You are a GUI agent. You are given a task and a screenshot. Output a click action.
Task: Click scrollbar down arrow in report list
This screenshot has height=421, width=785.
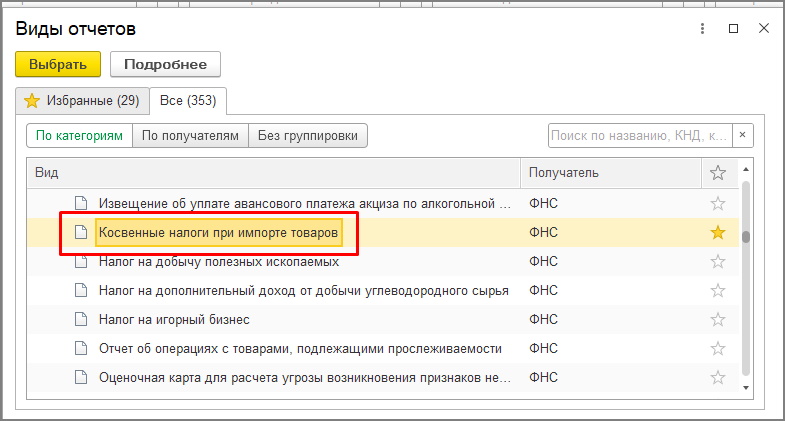point(746,388)
